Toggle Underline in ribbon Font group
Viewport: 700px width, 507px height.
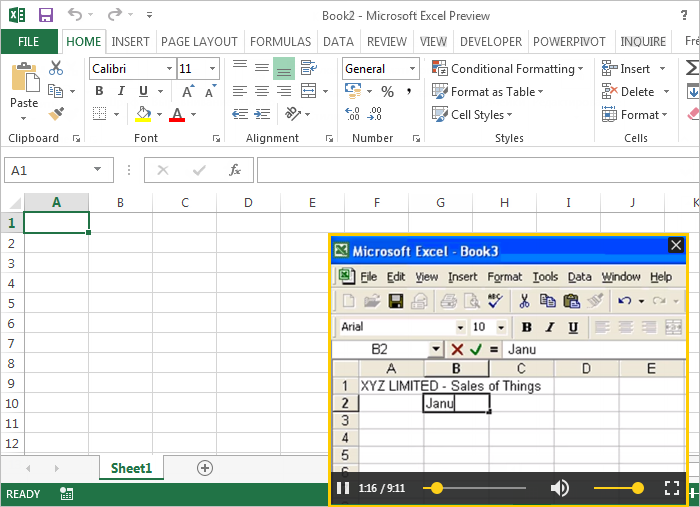point(143,91)
